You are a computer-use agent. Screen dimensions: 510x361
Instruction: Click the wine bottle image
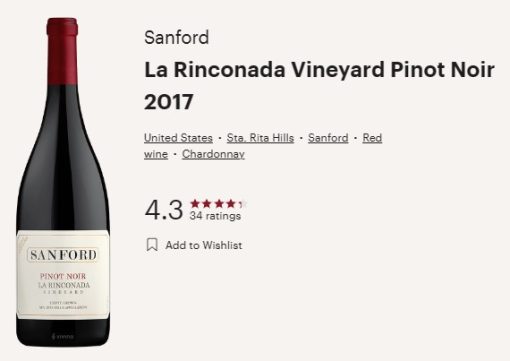[x=63, y=182]
